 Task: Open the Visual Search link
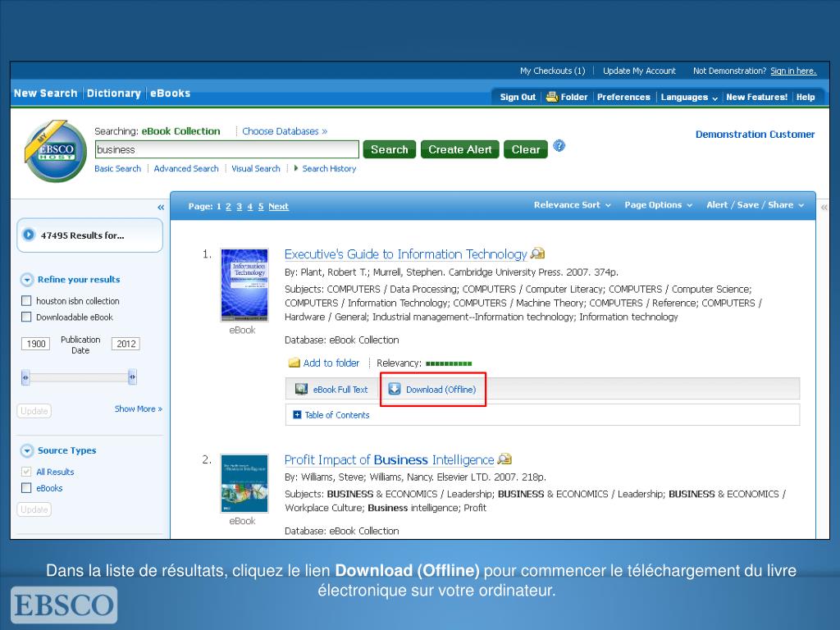click(x=256, y=168)
